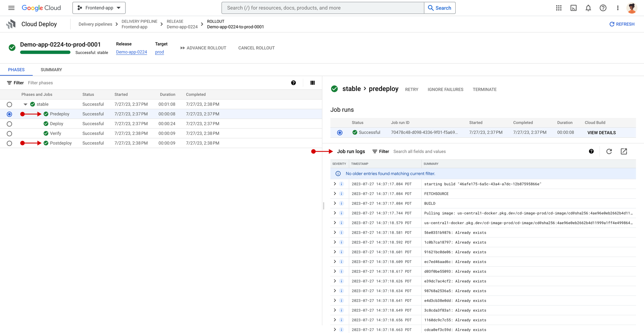Select the Deploy job radio button
Screen dimensions: 644x333
coord(9,124)
